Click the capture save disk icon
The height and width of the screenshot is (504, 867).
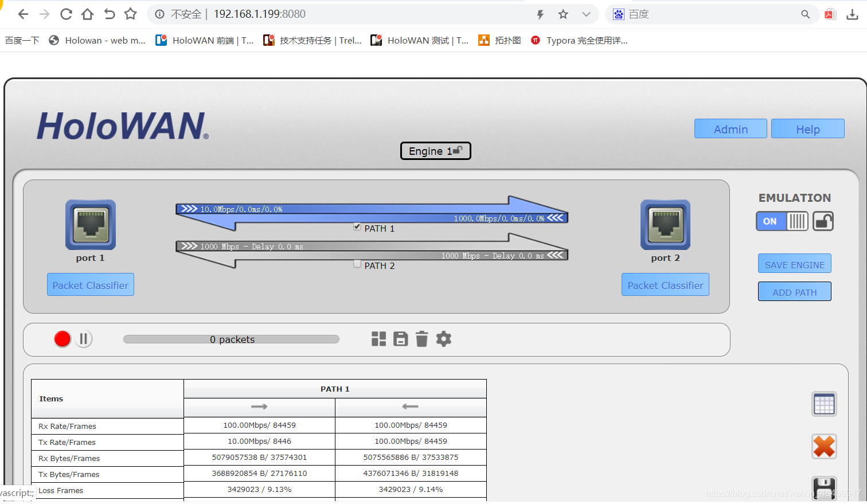point(401,339)
